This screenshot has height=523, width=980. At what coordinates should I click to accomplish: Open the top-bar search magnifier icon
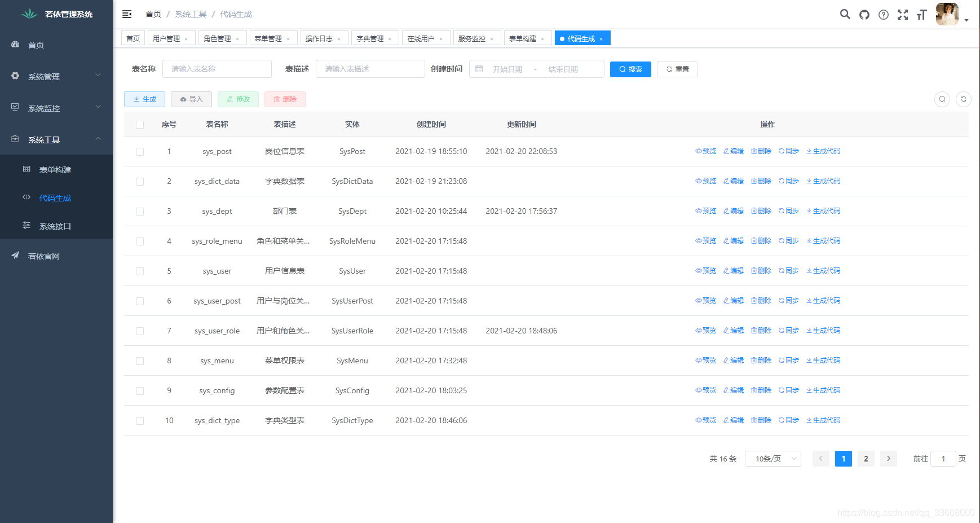click(845, 14)
